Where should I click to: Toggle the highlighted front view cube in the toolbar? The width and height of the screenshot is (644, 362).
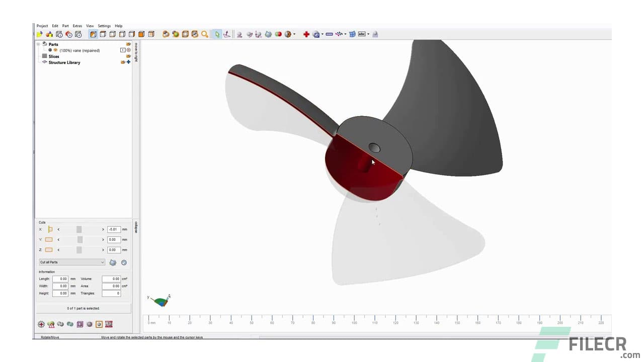(94, 34)
